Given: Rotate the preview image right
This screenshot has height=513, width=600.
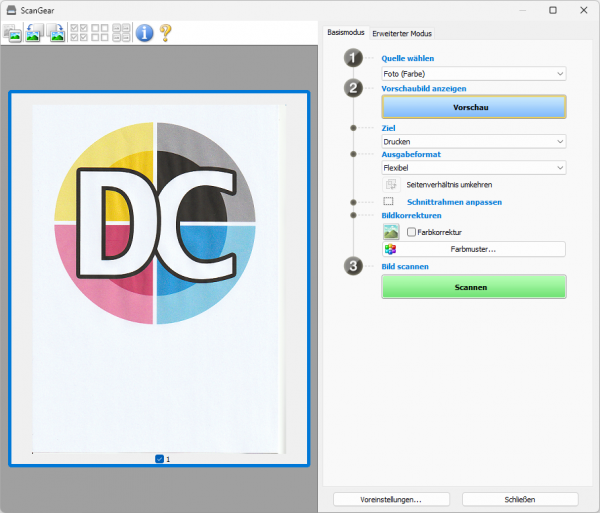Looking at the screenshot, I should tap(57, 33).
